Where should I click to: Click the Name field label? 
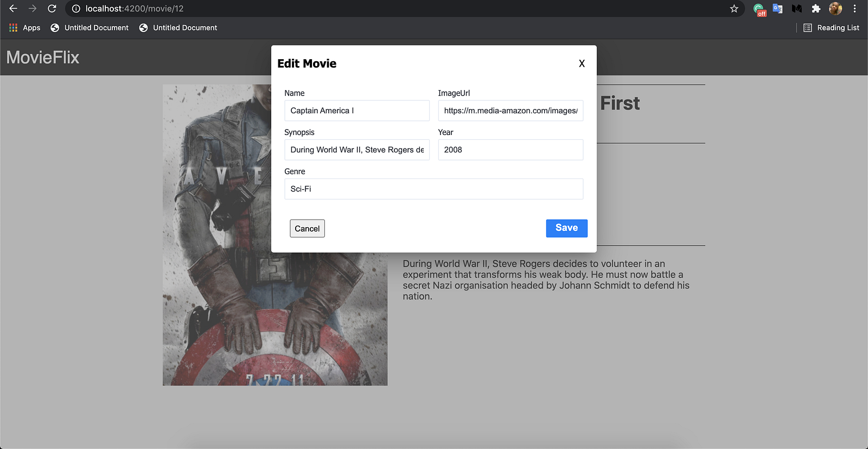[295, 93]
